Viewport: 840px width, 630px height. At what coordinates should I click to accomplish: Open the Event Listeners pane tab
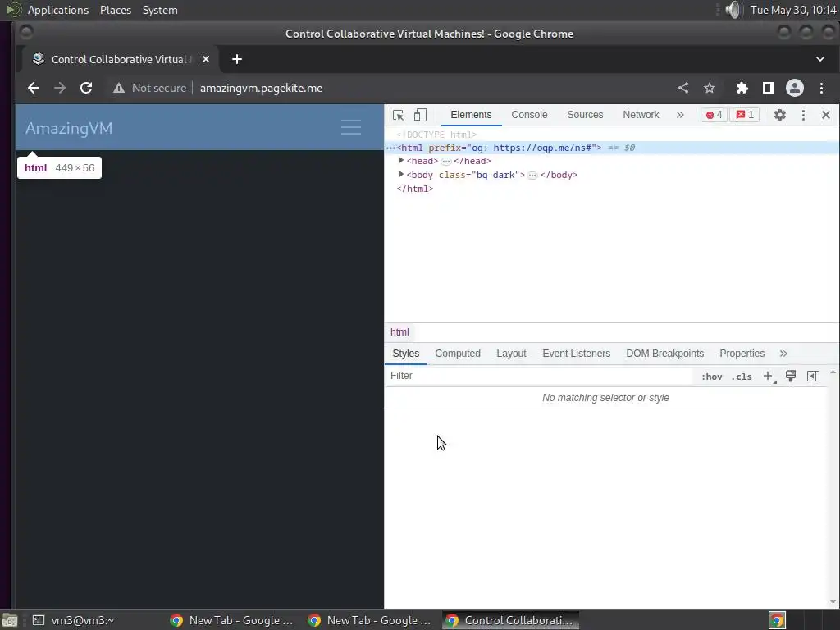coord(577,354)
